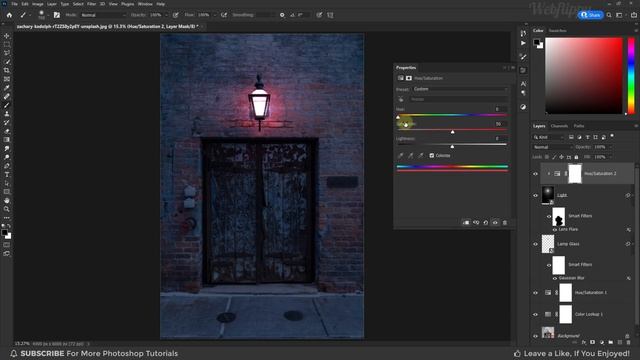This screenshot has height=360, width=640.
Task: Expand the brush preset picker arrow
Action: tap(48, 16)
